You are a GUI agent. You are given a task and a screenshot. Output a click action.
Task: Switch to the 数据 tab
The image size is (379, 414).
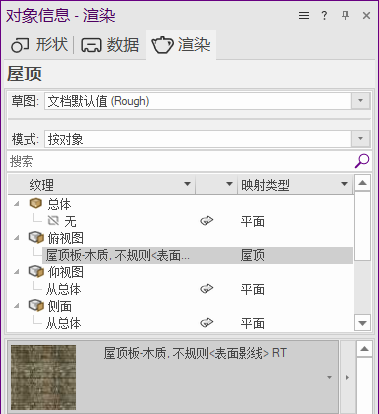pos(110,45)
